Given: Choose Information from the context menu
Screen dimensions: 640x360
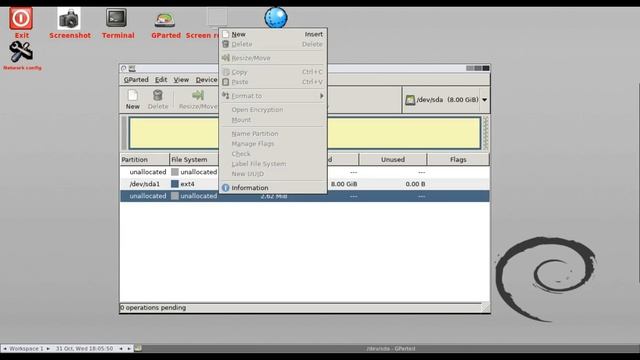Looking at the screenshot, I should tap(273, 188).
